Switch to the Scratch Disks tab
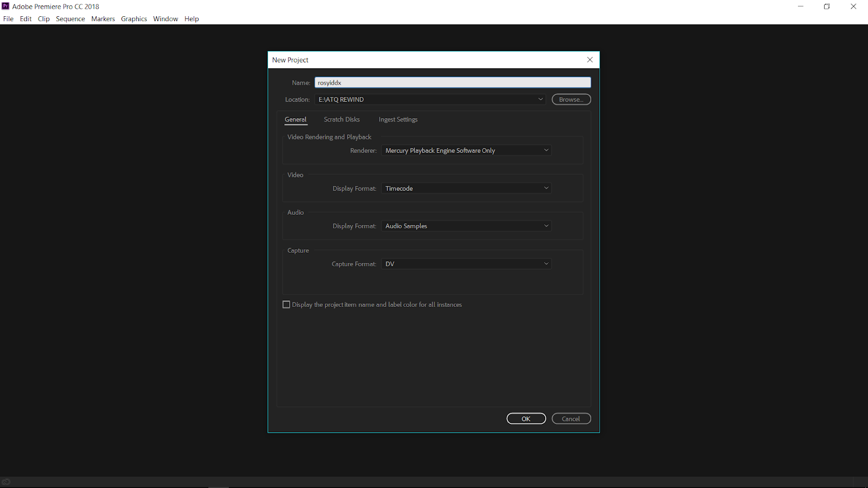This screenshot has height=488, width=868. (x=342, y=119)
